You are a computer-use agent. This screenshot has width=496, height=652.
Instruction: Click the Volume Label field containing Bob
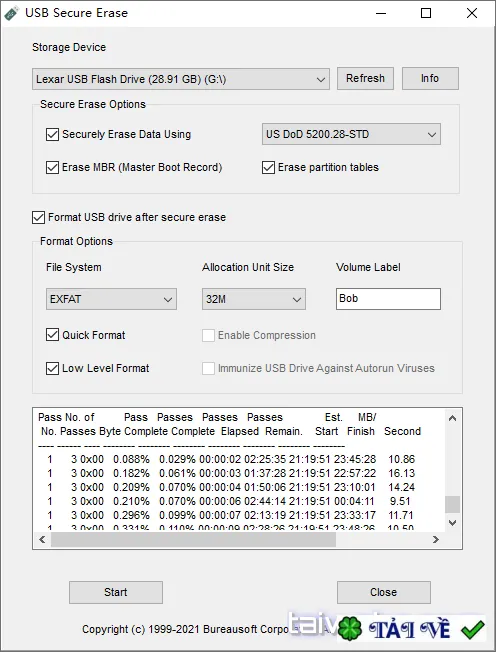pyautogui.click(x=388, y=299)
